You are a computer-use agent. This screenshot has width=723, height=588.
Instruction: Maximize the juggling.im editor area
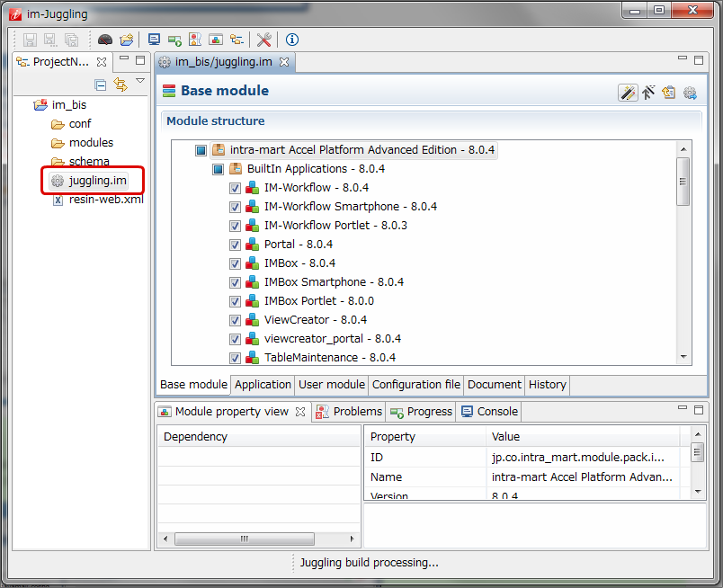pos(699,60)
